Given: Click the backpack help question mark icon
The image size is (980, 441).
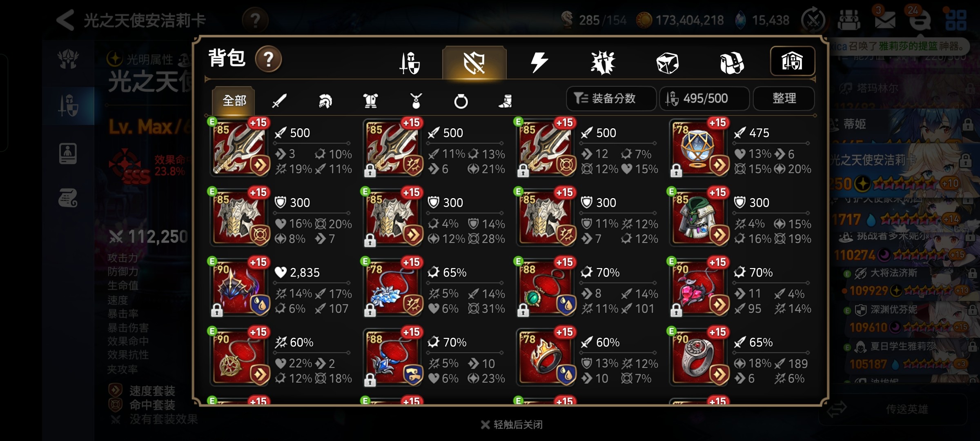Looking at the screenshot, I should (x=268, y=59).
